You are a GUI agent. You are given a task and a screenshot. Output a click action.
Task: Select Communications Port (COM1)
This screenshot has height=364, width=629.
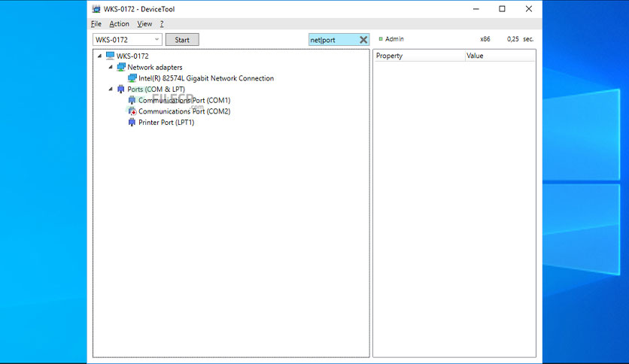pyautogui.click(x=184, y=100)
